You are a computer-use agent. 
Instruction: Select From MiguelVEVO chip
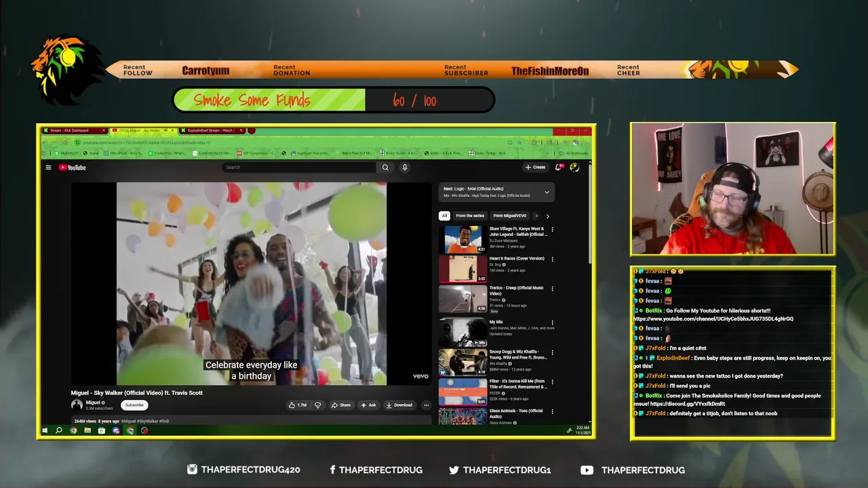coord(510,216)
